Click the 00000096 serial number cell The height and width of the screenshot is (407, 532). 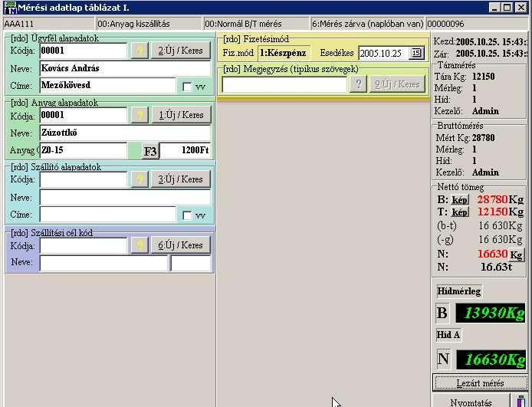(x=477, y=24)
